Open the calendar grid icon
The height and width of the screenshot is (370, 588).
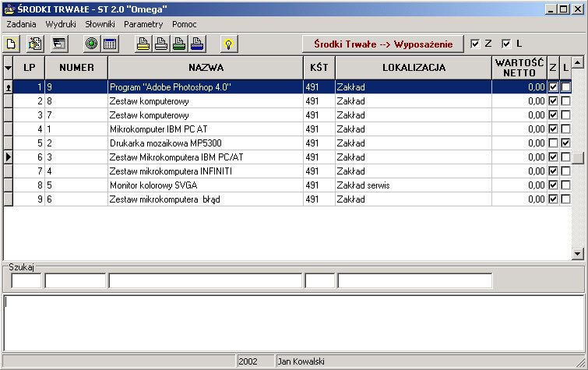(110, 44)
